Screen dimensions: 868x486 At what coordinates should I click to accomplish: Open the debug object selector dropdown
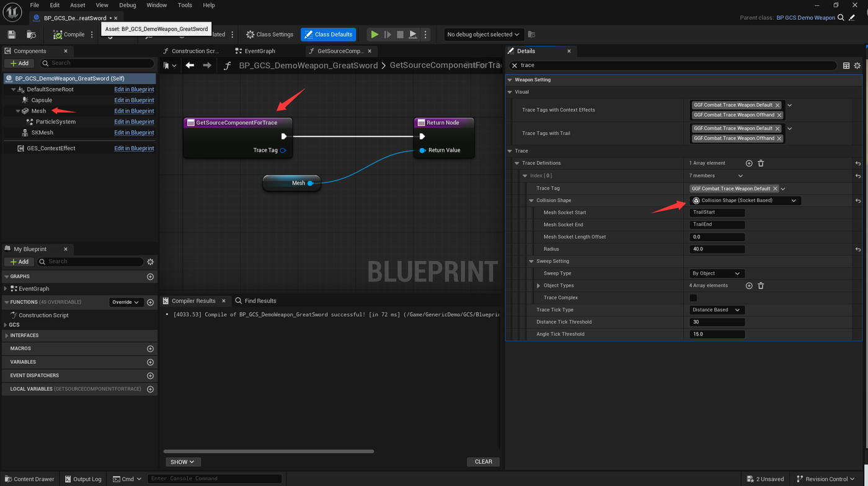coord(484,35)
